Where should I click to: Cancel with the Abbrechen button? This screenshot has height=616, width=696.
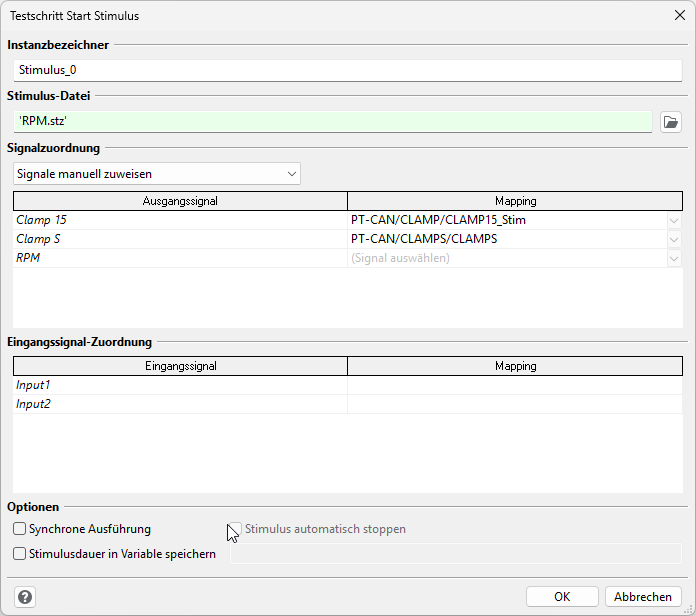point(643,596)
